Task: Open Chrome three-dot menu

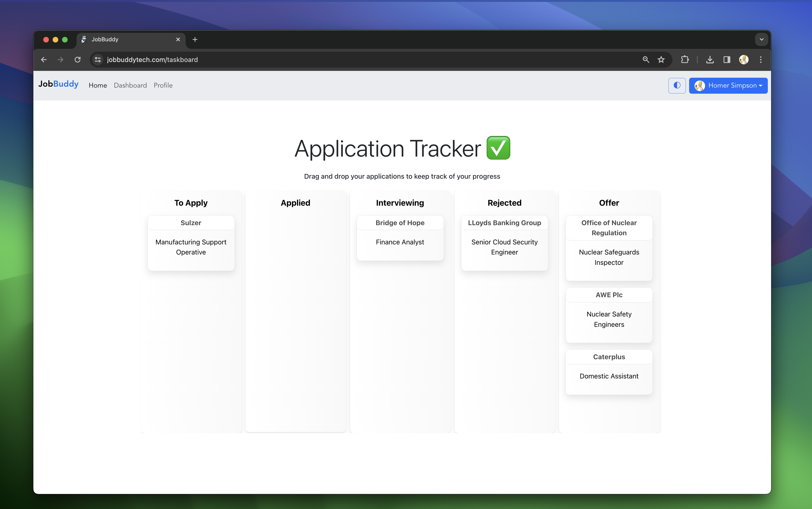Action: [x=761, y=60]
